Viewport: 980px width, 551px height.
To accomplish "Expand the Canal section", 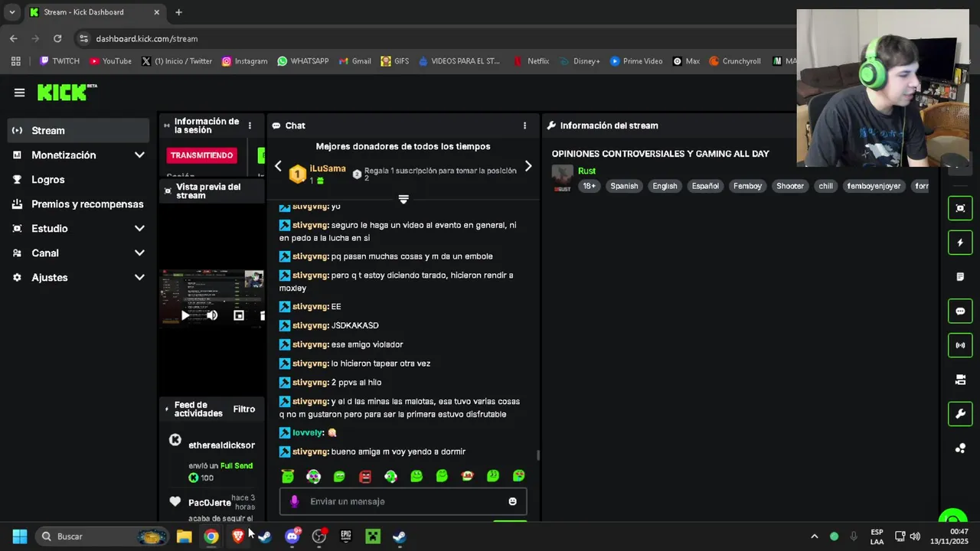I will 79,253.
